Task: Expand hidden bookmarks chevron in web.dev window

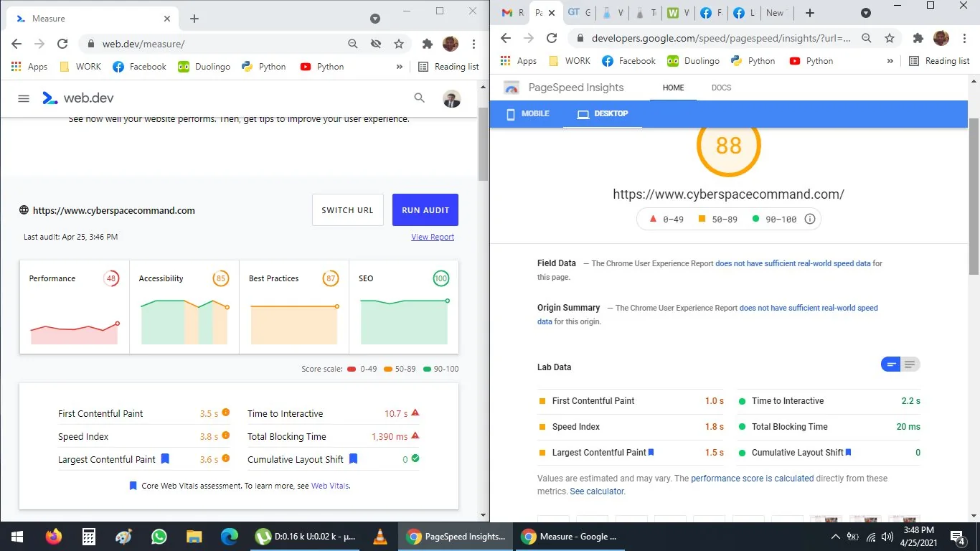Action: 400,67
